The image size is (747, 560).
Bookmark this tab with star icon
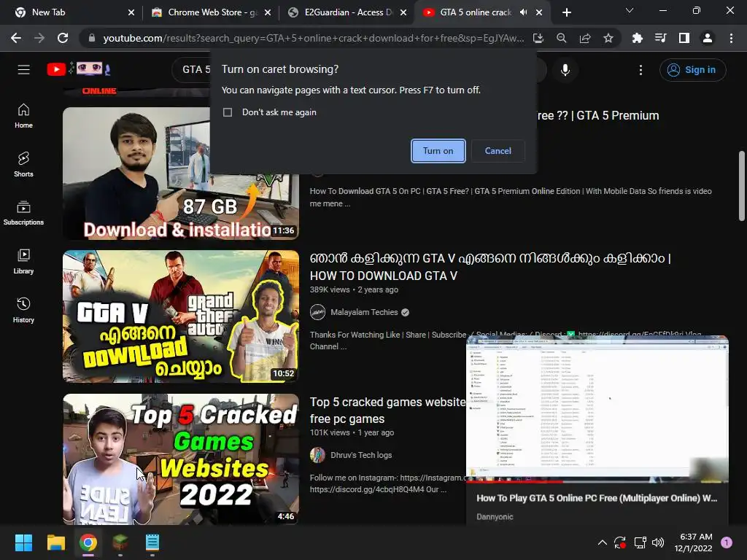[608, 38]
